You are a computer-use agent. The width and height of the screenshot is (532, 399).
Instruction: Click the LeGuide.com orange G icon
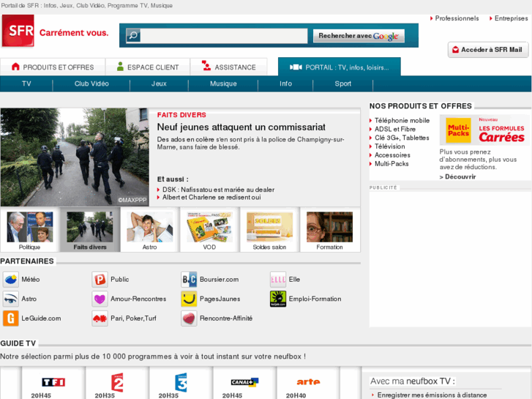click(10, 318)
